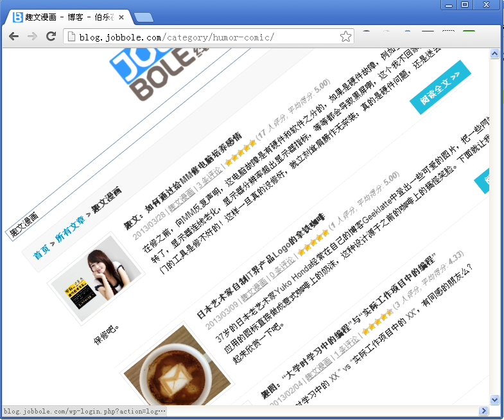Go back with the browser back arrow
The image size is (504, 420).
pos(13,37)
